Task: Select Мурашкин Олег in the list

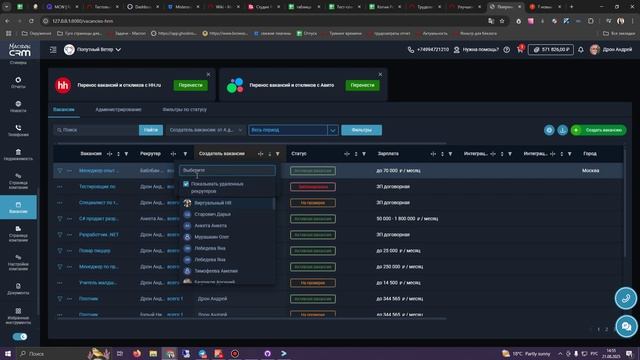Action: tap(227, 237)
